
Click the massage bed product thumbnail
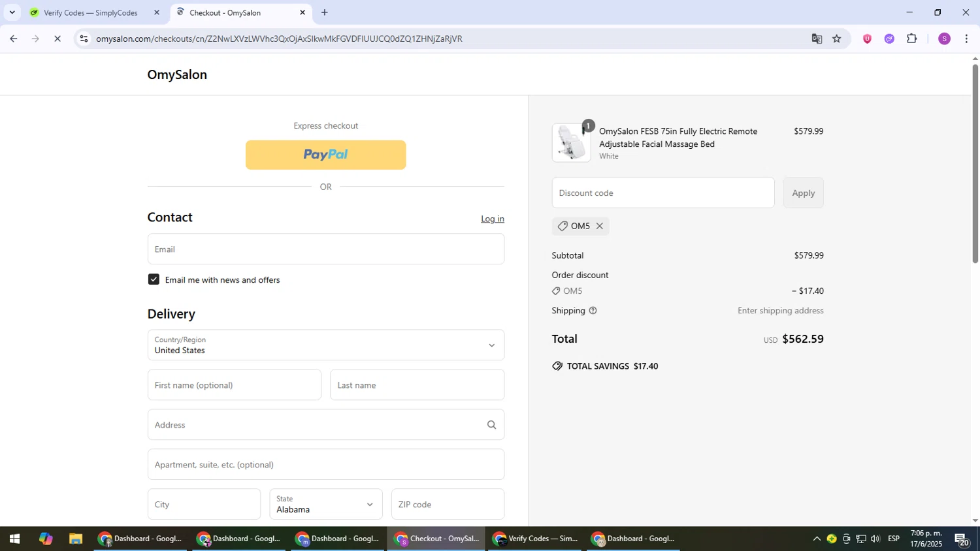[x=571, y=142]
